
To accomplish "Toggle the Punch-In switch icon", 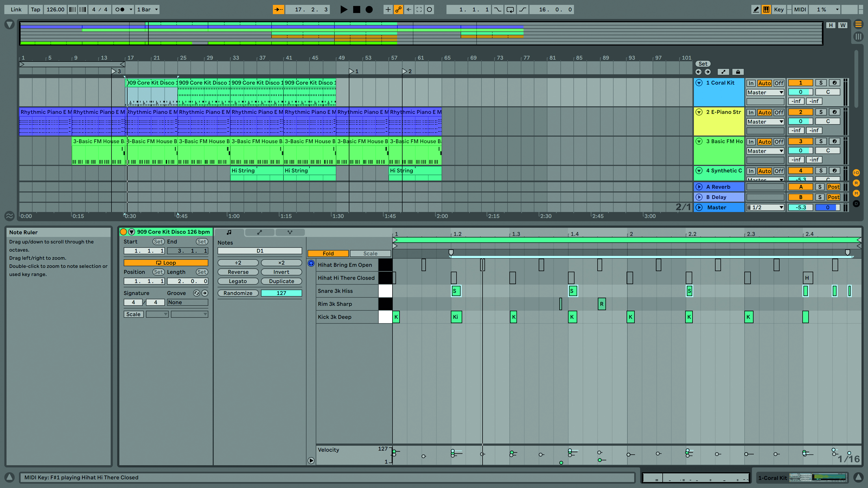I will pos(498,9).
